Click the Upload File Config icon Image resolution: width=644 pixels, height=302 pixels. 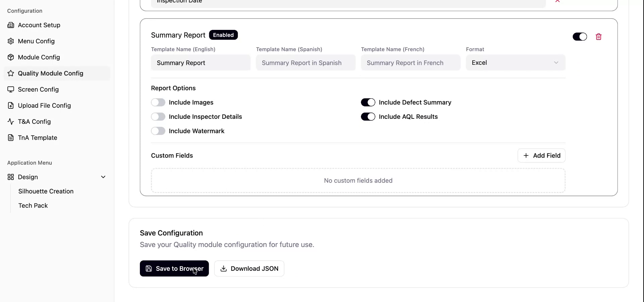point(11,106)
